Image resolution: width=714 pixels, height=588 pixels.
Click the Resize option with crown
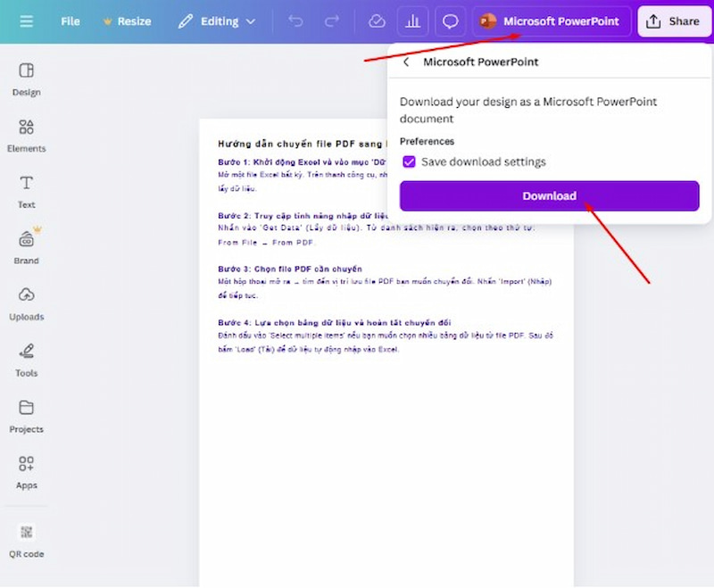point(127,21)
